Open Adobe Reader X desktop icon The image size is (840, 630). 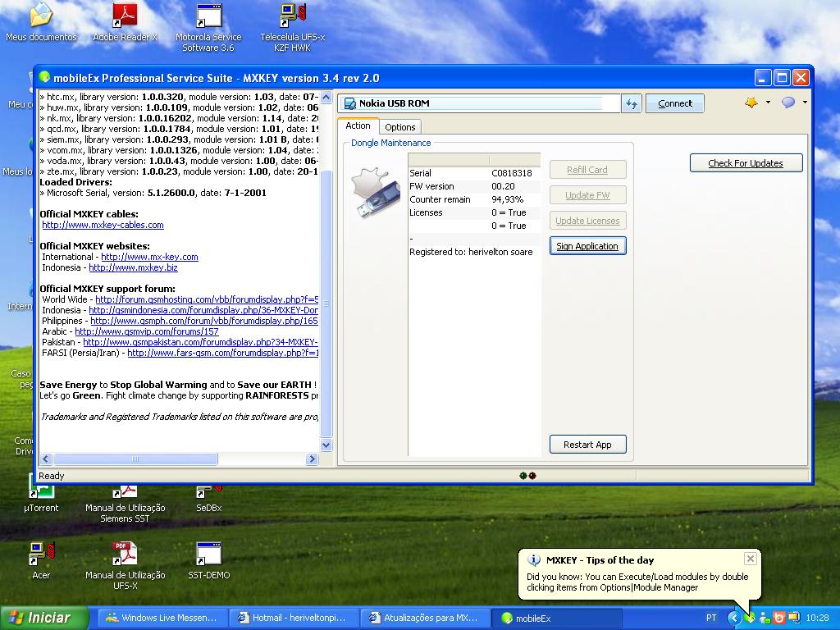click(125, 22)
